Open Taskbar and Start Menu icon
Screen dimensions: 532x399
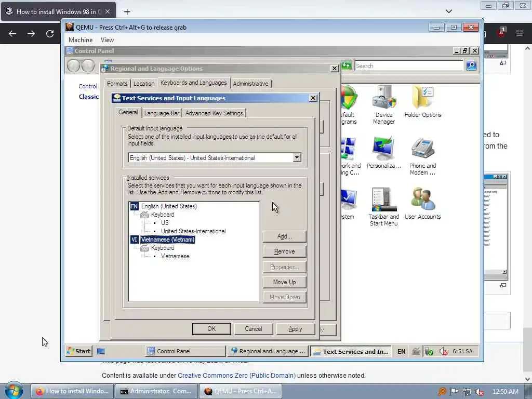pyautogui.click(x=384, y=206)
